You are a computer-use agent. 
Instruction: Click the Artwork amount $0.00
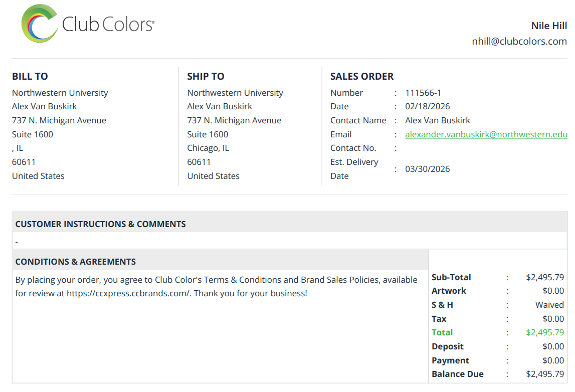(x=553, y=291)
